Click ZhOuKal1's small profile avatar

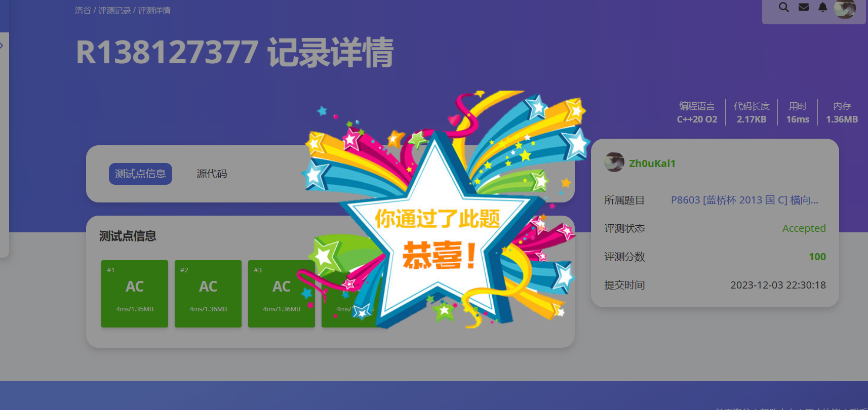614,162
